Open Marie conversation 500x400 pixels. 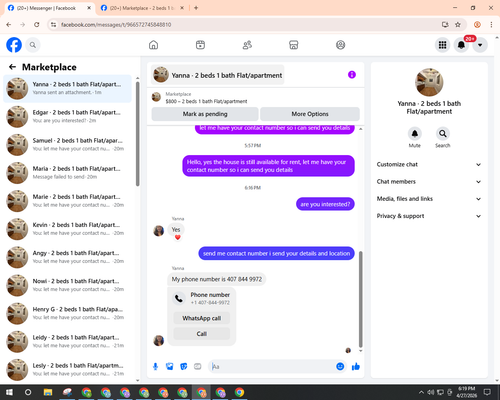[x=67, y=201]
